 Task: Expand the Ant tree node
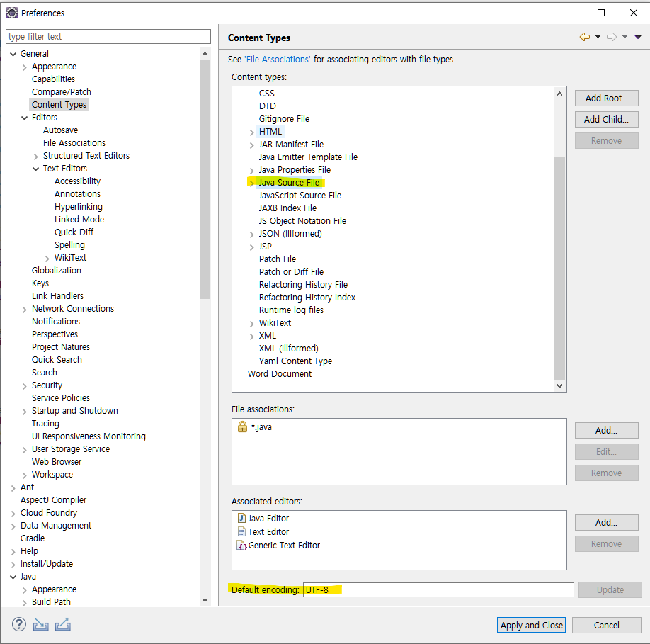click(x=13, y=488)
